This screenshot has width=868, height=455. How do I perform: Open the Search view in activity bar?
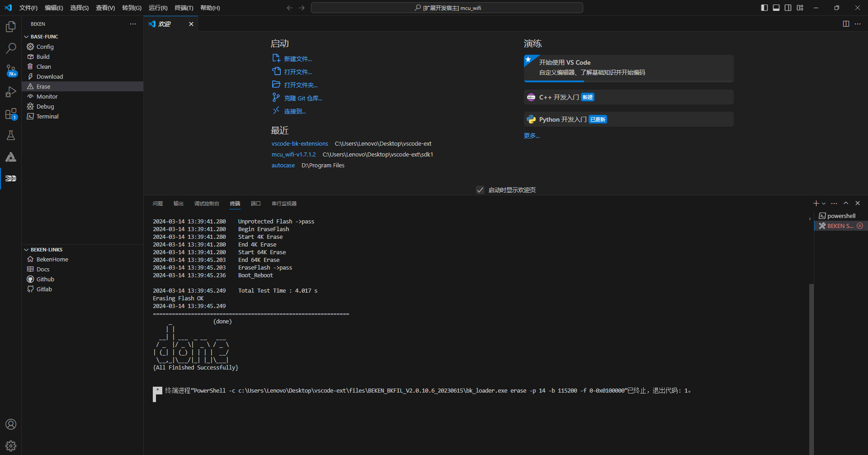[11, 48]
